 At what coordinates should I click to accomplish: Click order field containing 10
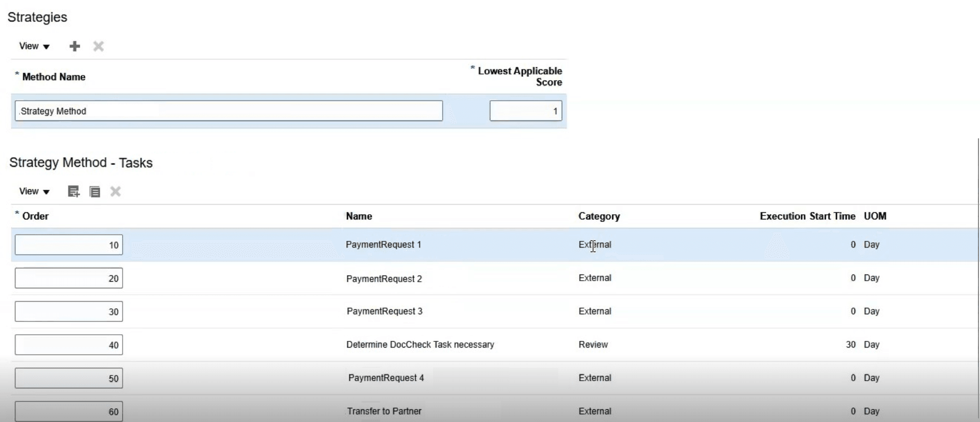coord(69,245)
